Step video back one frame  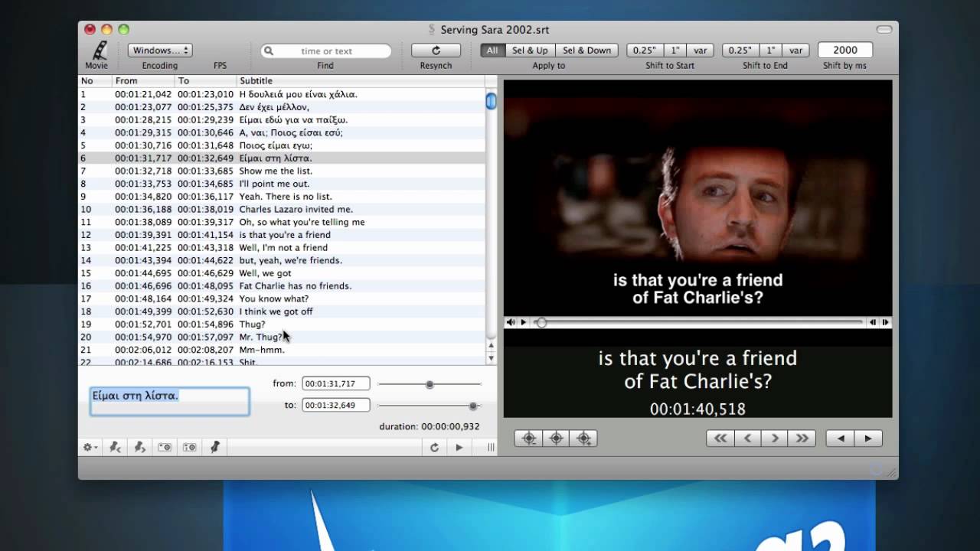[872, 322]
